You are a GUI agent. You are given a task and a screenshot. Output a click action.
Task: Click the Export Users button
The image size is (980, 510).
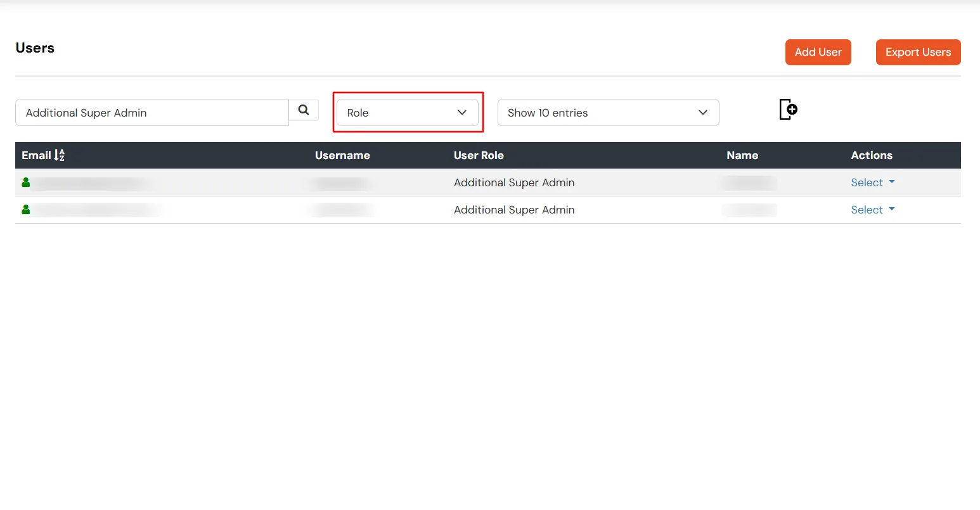coord(919,52)
